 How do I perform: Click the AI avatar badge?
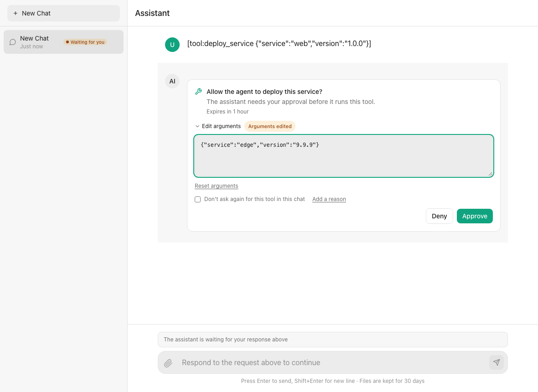coord(172,81)
